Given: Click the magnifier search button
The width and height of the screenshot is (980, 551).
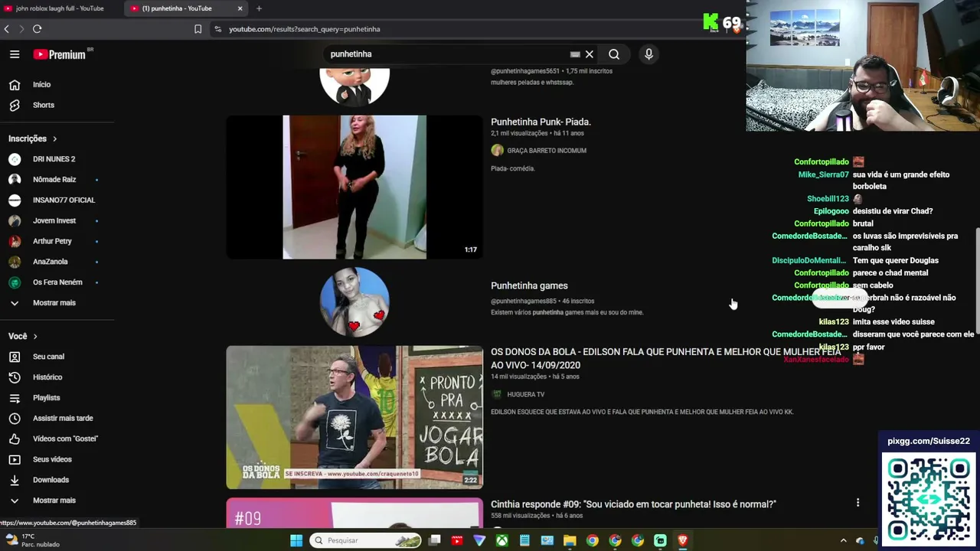Looking at the screenshot, I should (x=614, y=54).
